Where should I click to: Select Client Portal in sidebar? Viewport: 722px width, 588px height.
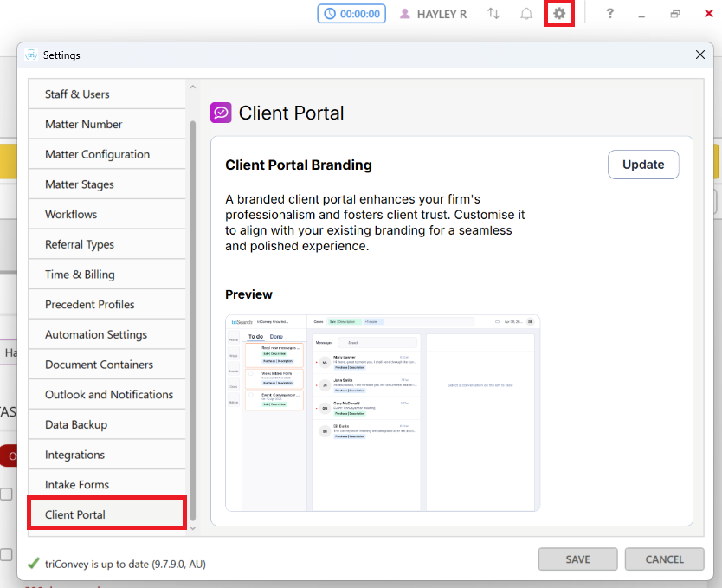coord(106,514)
